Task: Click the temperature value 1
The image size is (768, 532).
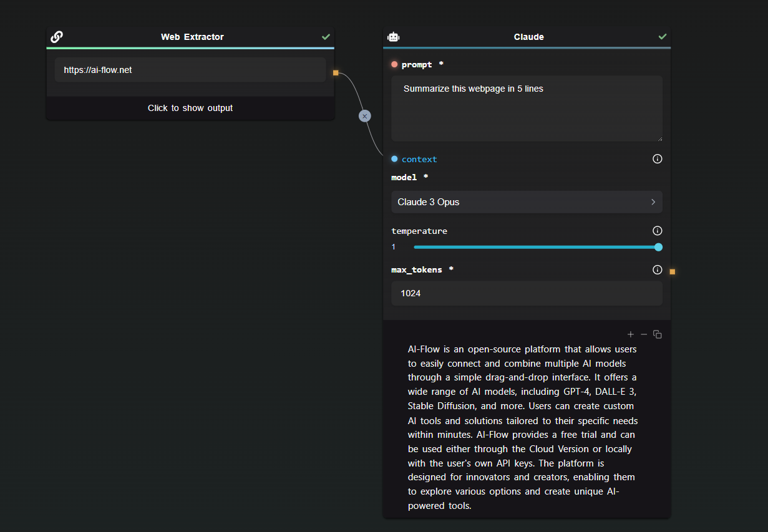Action: 394,247
